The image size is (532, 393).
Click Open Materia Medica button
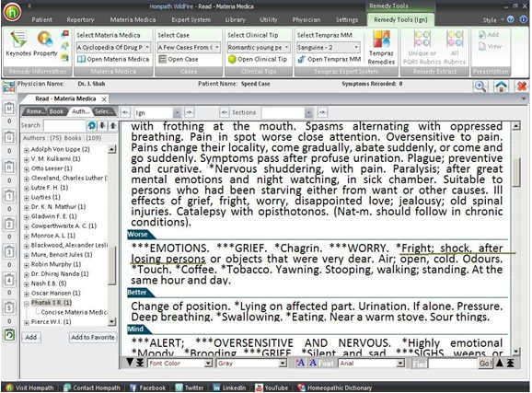pos(113,60)
